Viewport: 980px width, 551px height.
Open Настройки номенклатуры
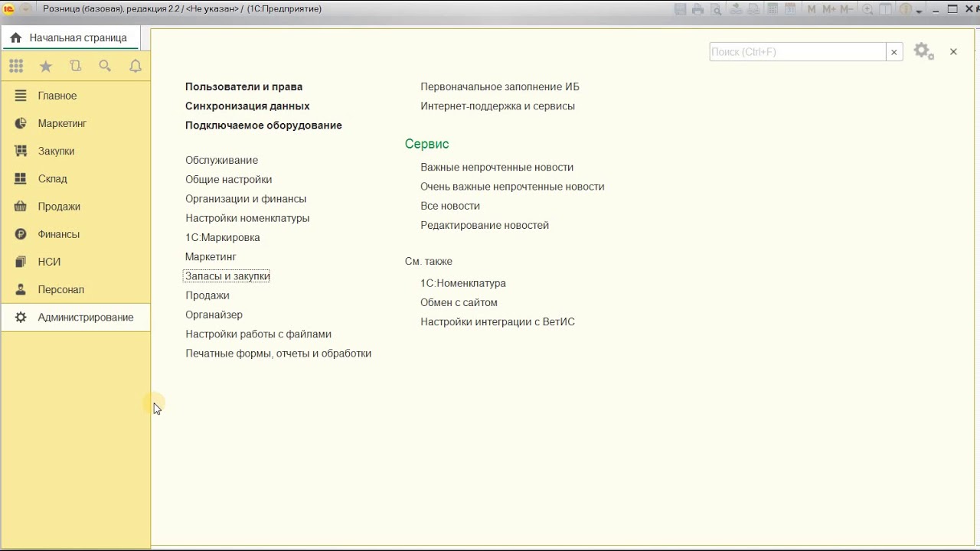click(247, 217)
